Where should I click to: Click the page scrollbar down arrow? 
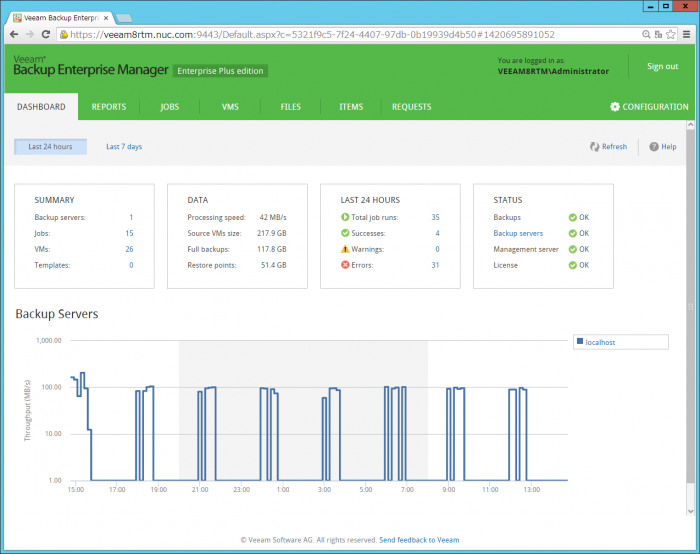(x=691, y=511)
